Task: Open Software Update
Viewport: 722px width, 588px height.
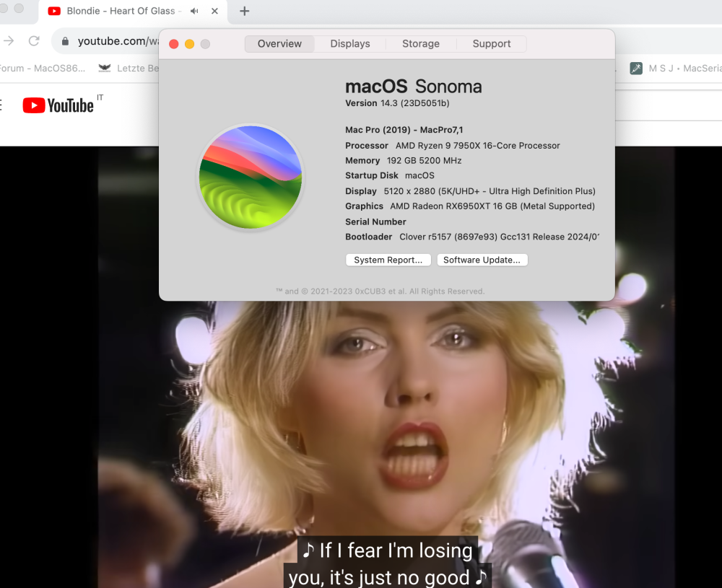Action: pos(482,260)
